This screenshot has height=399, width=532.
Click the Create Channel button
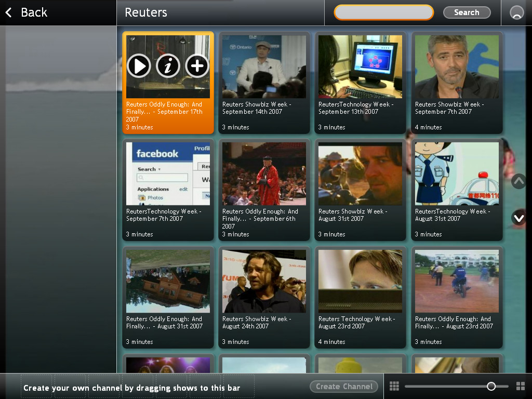coord(344,387)
